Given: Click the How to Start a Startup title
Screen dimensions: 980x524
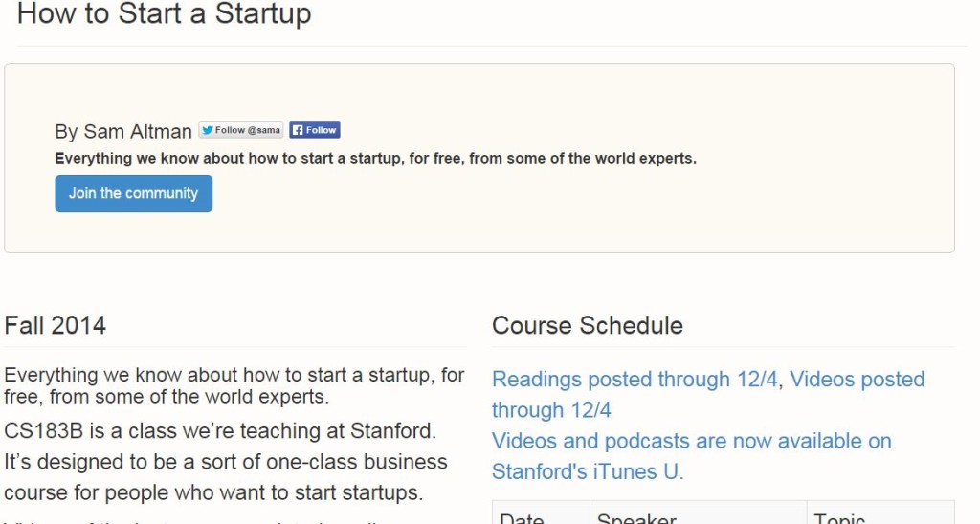Looking at the screenshot, I should coord(165,13).
